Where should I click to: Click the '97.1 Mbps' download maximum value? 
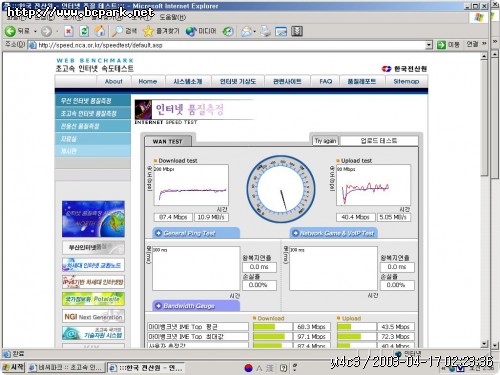(311, 336)
